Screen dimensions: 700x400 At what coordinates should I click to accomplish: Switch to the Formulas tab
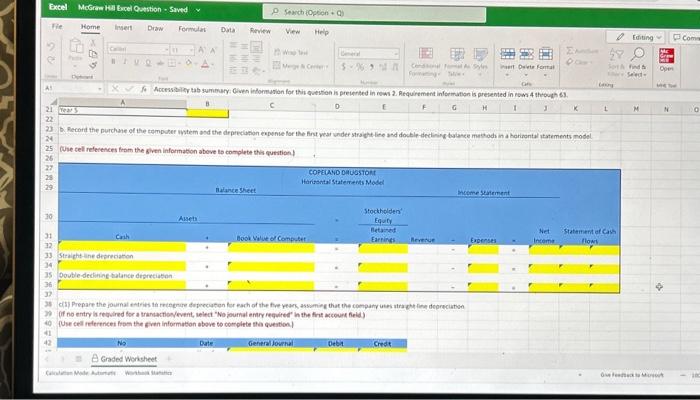192,29
